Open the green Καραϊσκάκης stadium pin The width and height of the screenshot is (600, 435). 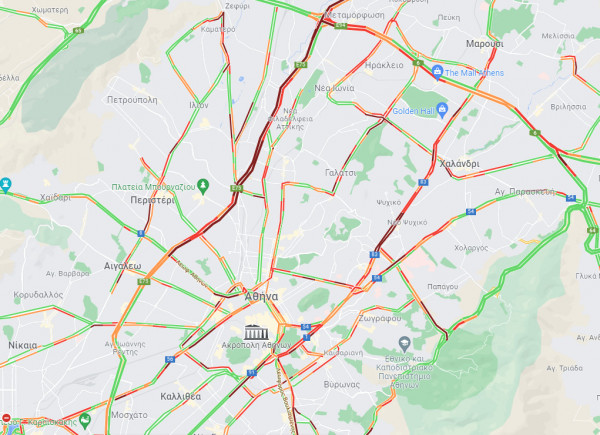tap(85, 420)
